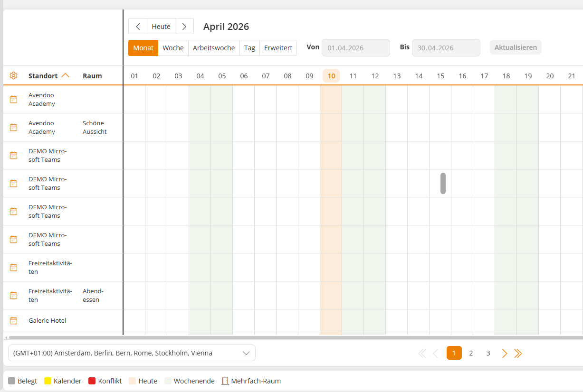This screenshot has height=392, width=583.
Task: Go to next page arrow in pagination
Action: [x=504, y=353]
